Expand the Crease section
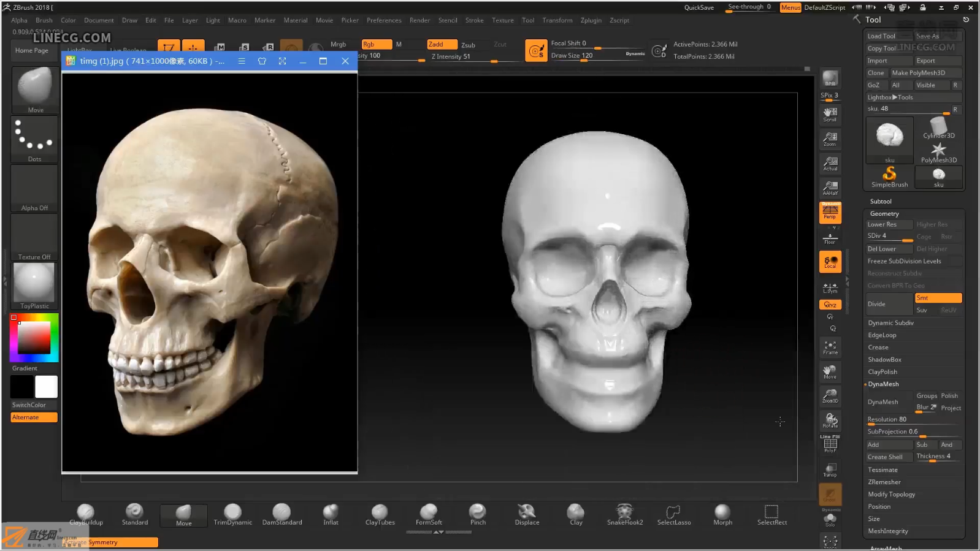980x551 pixels. click(x=878, y=347)
